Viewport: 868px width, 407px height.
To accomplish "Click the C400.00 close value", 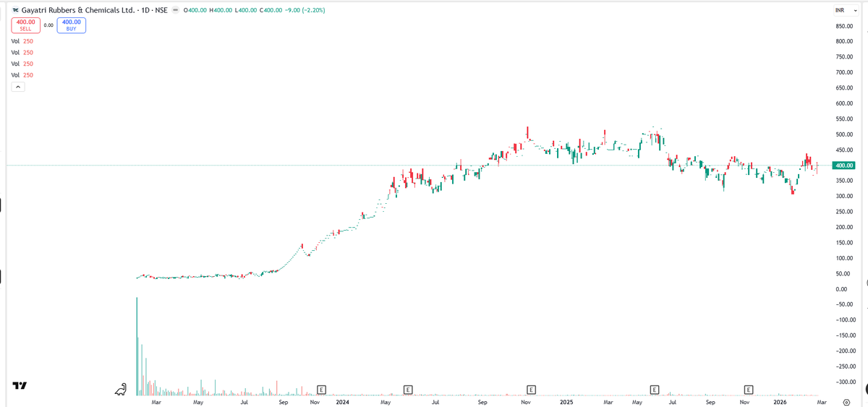I will [271, 10].
